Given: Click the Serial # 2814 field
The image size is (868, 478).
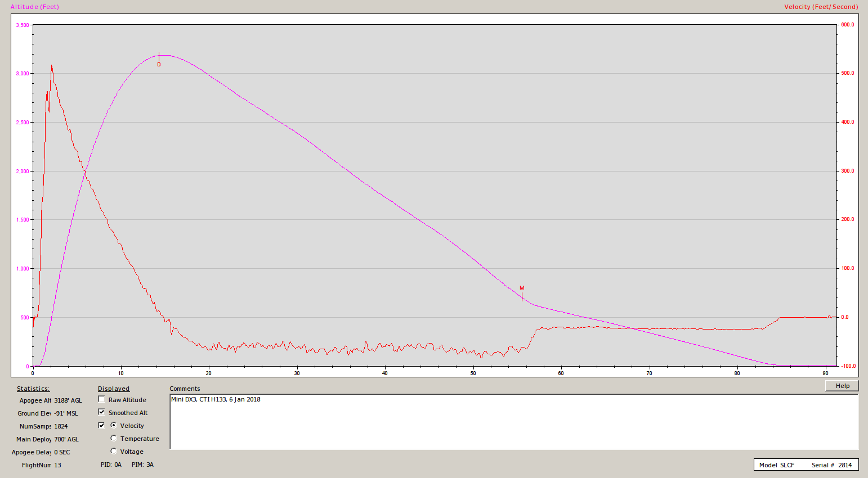Looking at the screenshot, I should coord(831,465).
